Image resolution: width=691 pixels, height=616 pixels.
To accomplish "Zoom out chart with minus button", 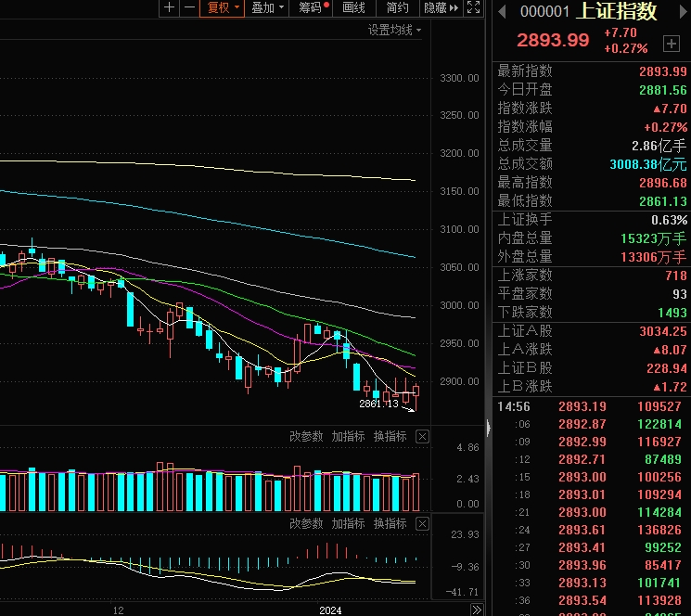I will [189, 7].
